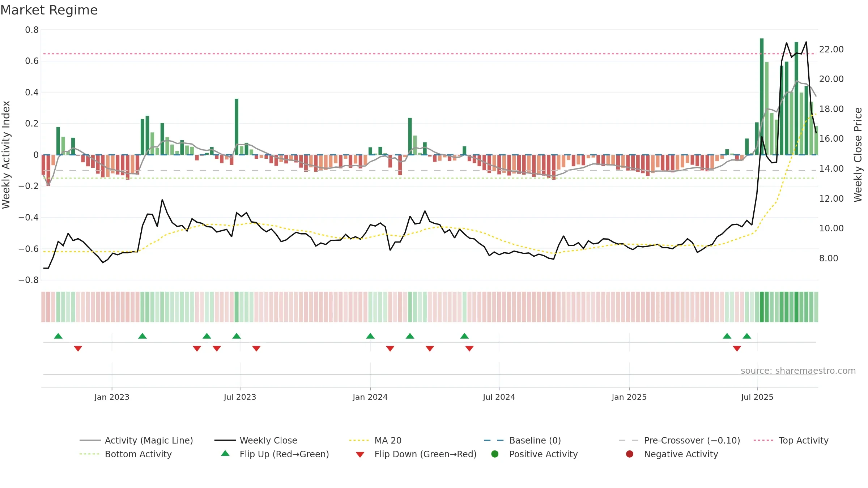The width and height of the screenshot is (868, 488).
Task: Toggle the Top Activity legend entry
Action: click(791, 440)
